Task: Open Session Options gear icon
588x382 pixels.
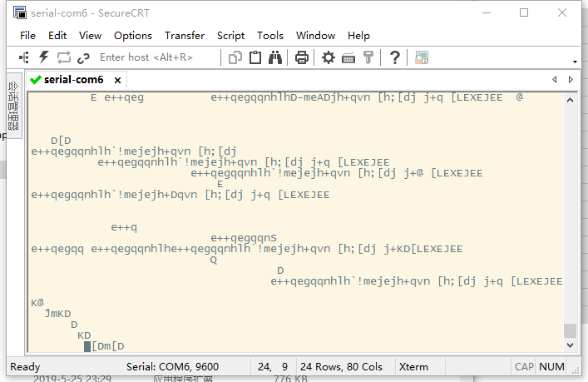Action: click(329, 57)
